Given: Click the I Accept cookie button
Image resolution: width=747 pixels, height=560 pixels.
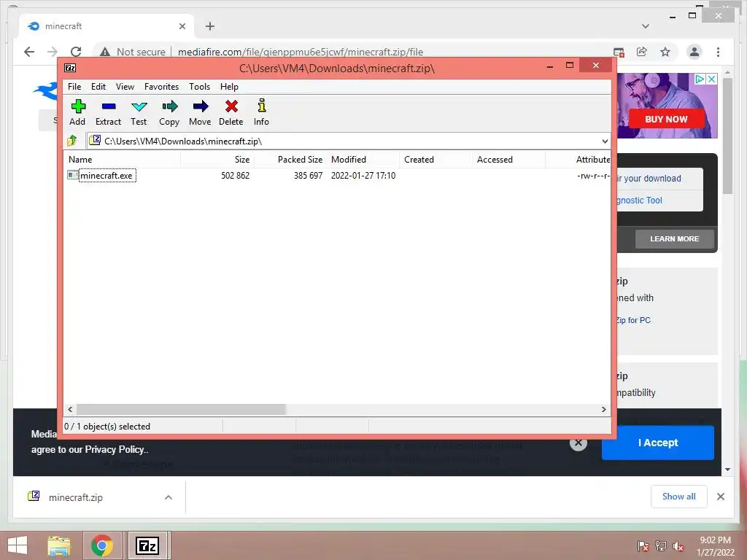Looking at the screenshot, I should coord(658,443).
